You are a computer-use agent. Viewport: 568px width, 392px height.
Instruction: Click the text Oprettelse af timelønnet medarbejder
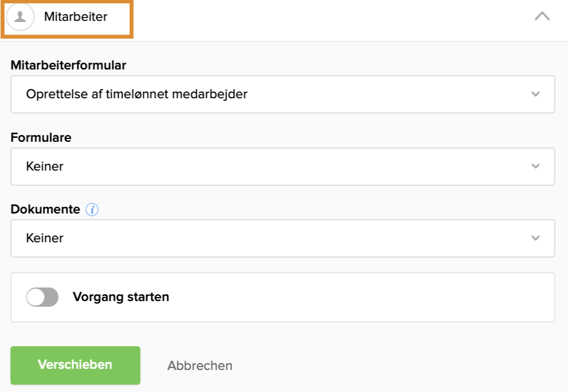pos(137,94)
